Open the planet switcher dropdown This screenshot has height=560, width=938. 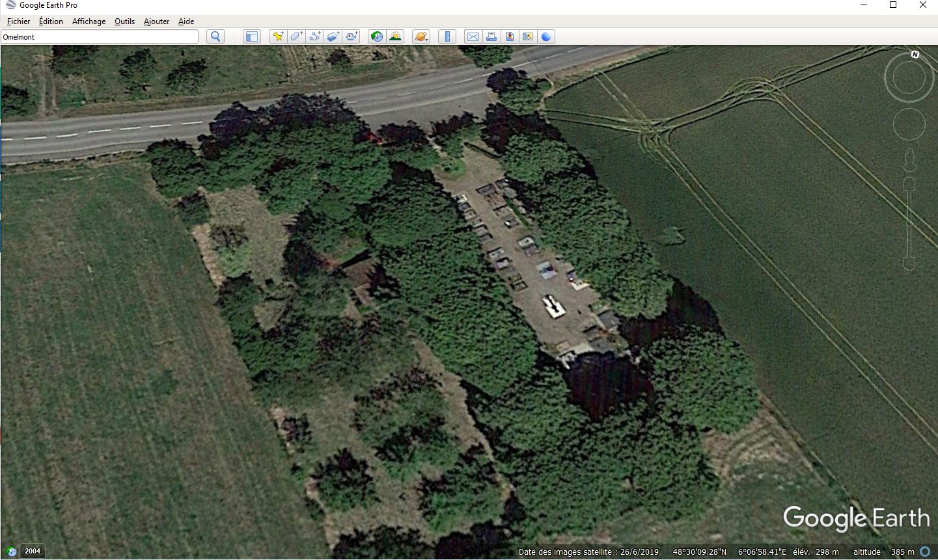coord(421,36)
